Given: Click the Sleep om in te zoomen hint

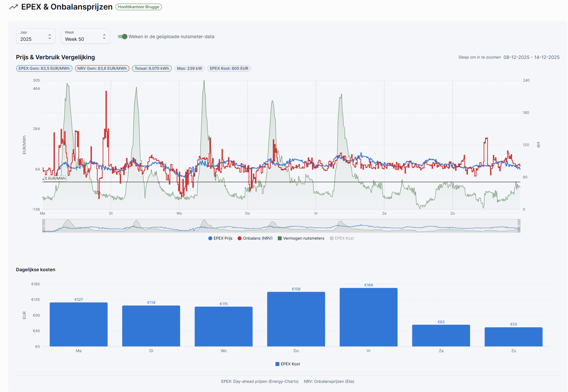Looking at the screenshot, I should 479,57.
